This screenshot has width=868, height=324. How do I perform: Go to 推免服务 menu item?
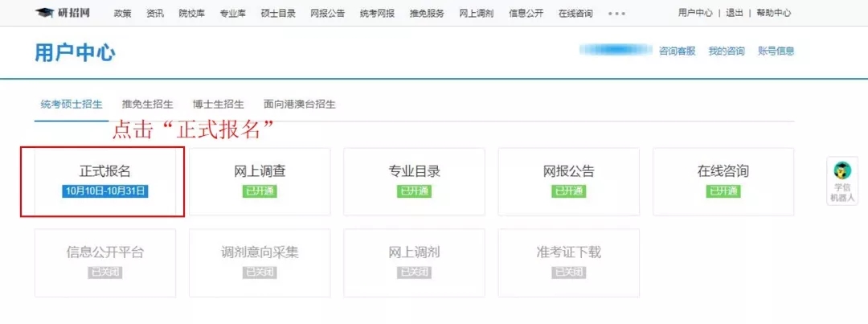point(427,14)
